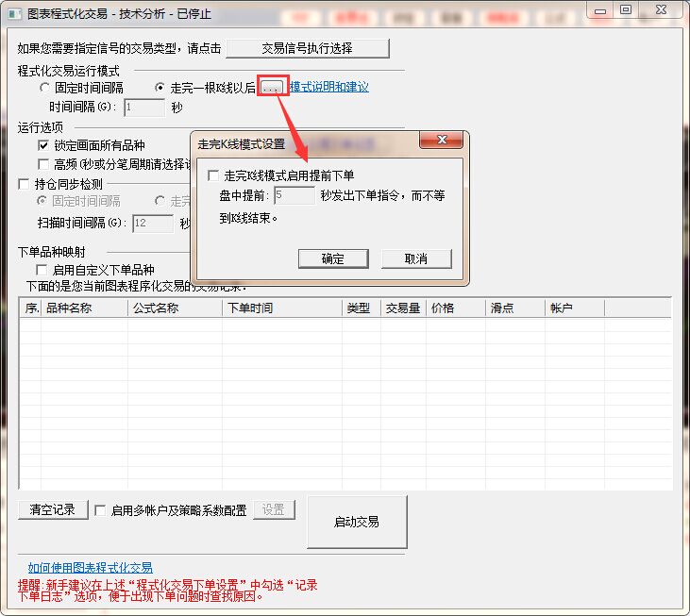This screenshot has height=616, width=690.
Task: Select the 走完一根K线以后 radio option
Action: tap(160, 88)
